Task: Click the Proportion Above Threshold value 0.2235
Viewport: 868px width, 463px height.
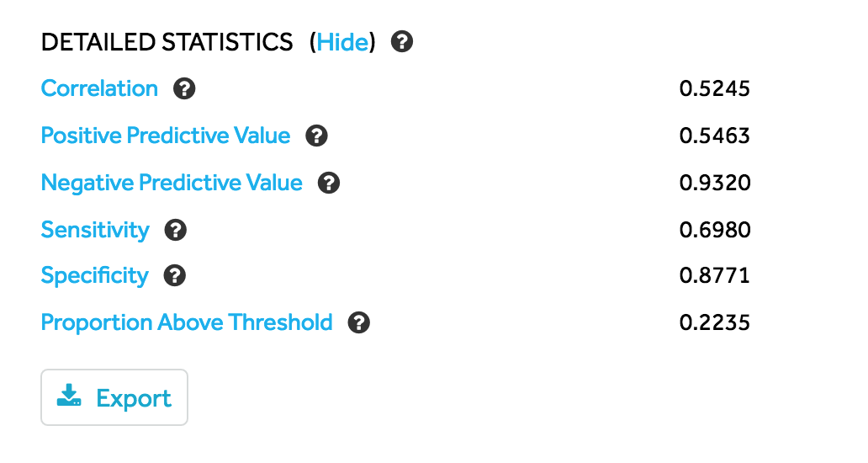Action: click(x=714, y=322)
